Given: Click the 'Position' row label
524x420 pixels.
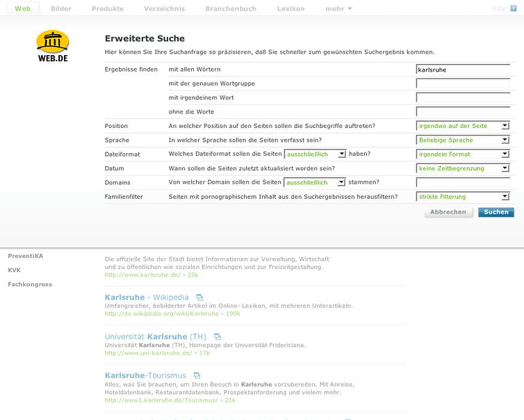Looking at the screenshot, I should [116, 126].
